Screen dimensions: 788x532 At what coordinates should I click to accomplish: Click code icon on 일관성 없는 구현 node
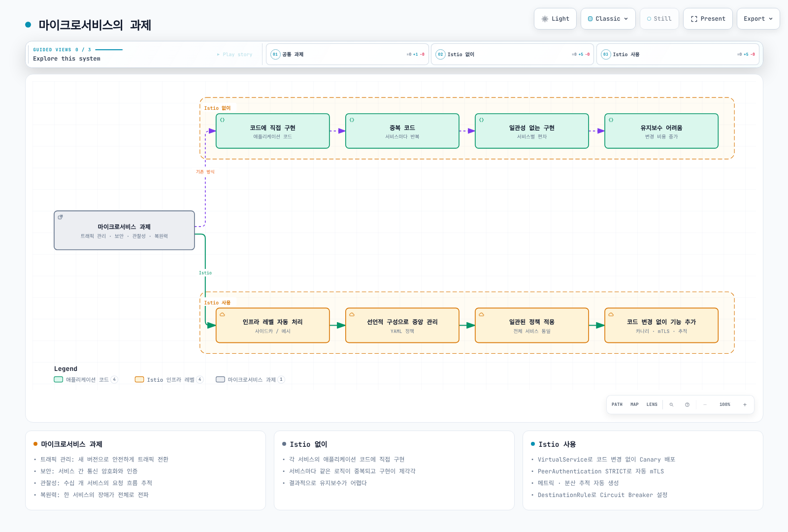(481, 120)
